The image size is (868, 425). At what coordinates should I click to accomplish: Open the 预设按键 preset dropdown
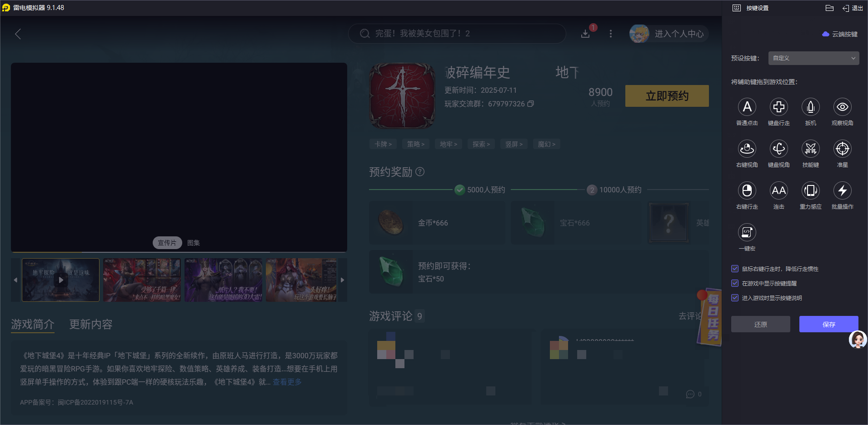pyautogui.click(x=813, y=58)
